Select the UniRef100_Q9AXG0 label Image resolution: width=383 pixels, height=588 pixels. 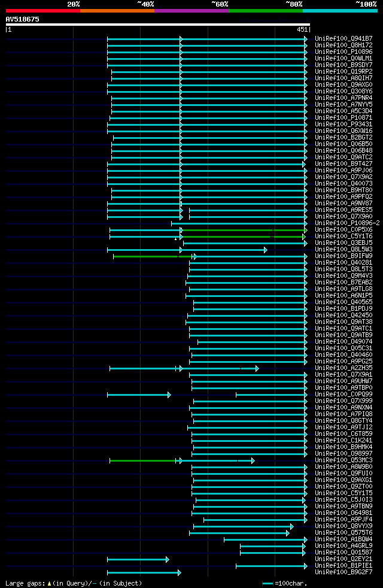(x=344, y=85)
